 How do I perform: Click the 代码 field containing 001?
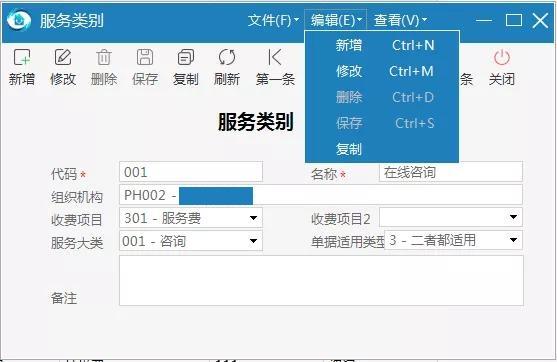[x=191, y=172]
